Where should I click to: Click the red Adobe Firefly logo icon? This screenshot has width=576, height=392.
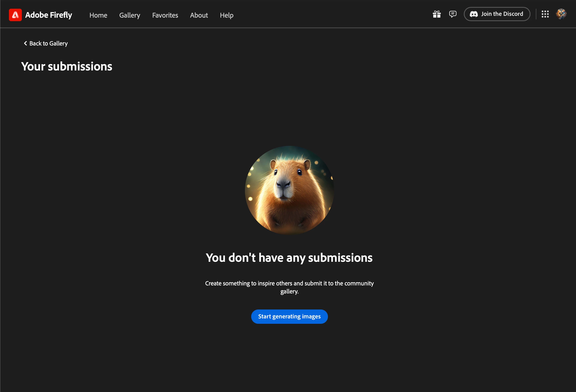[x=15, y=15]
